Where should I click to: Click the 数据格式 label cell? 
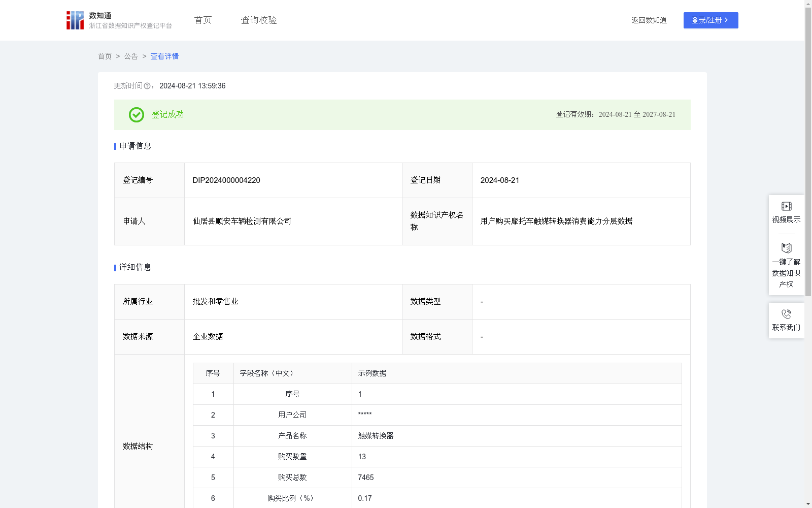(437, 337)
